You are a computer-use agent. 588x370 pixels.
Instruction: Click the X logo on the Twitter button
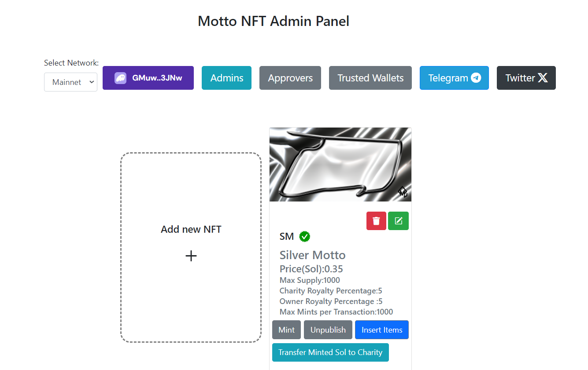[543, 78]
